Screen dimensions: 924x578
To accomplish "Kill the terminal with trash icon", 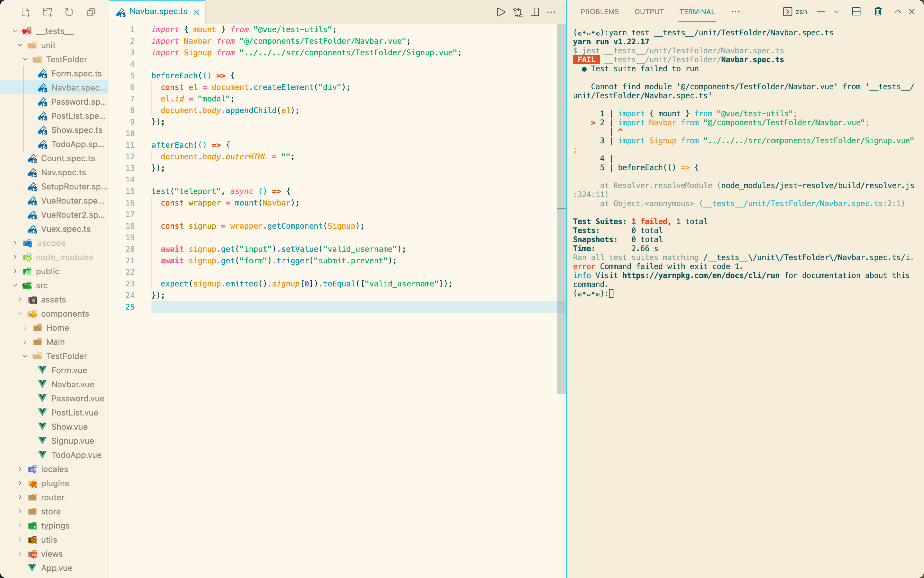I will pyautogui.click(x=878, y=12).
